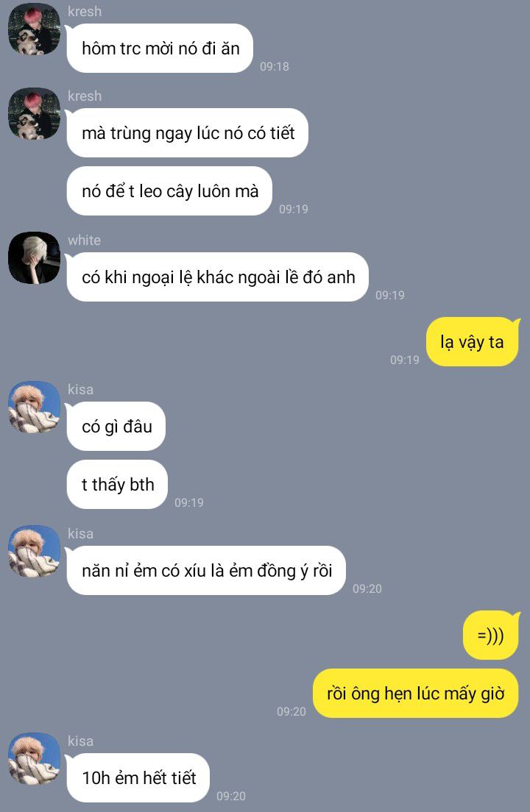Select the yellow '=)))' bubble
Image resolution: width=530 pixels, height=812 pixels.
491,635
